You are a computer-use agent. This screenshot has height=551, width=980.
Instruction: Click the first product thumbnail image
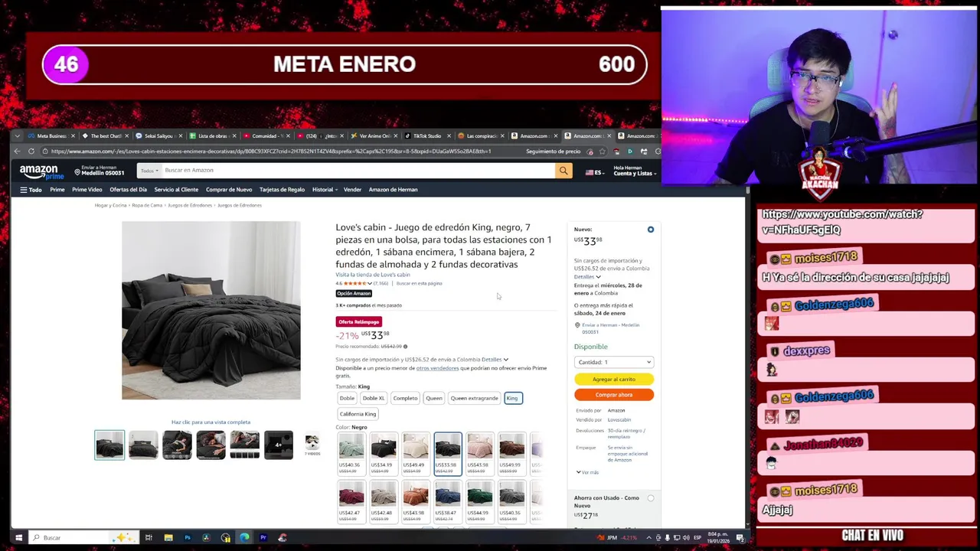pos(109,445)
